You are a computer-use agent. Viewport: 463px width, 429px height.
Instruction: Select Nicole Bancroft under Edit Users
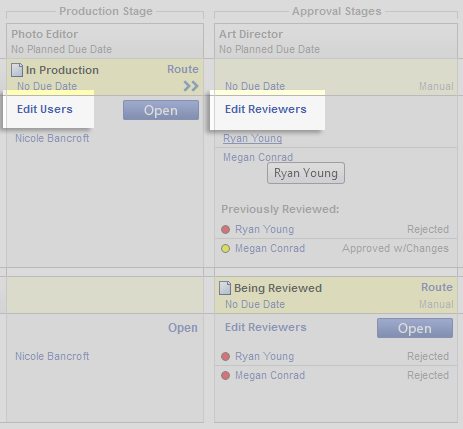click(x=52, y=138)
